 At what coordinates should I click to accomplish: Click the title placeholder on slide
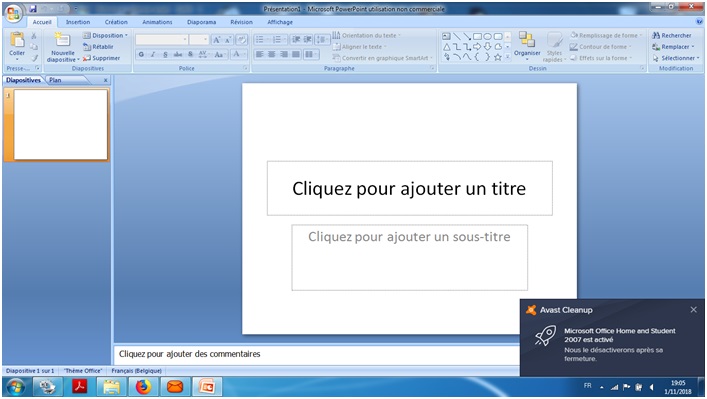[409, 188]
